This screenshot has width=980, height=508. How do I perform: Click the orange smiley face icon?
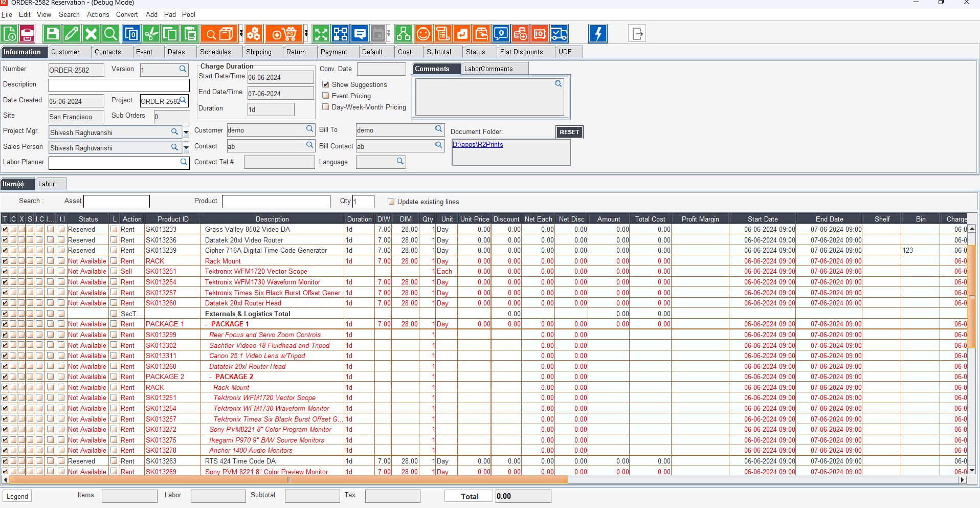click(x=423, y=34)
